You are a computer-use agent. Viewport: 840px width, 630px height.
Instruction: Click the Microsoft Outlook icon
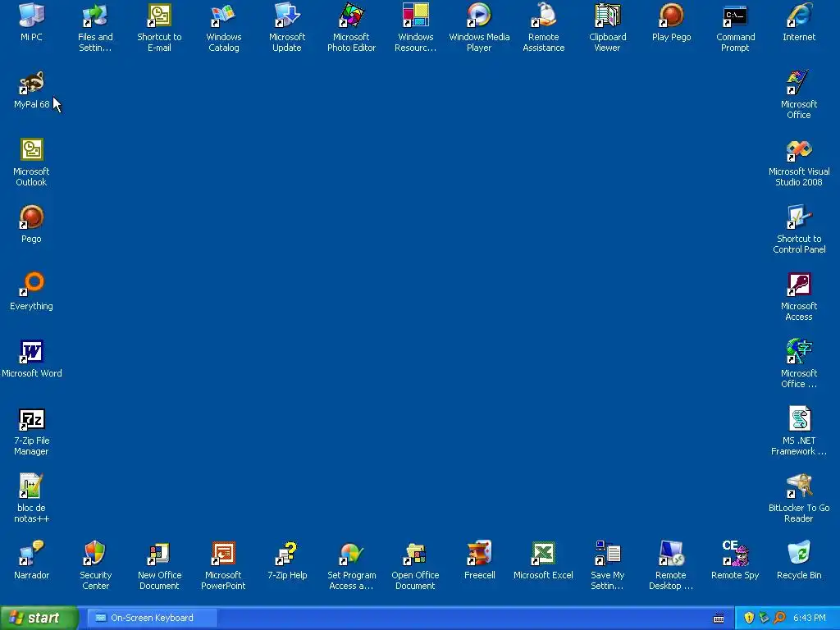[x=32, y=150]
